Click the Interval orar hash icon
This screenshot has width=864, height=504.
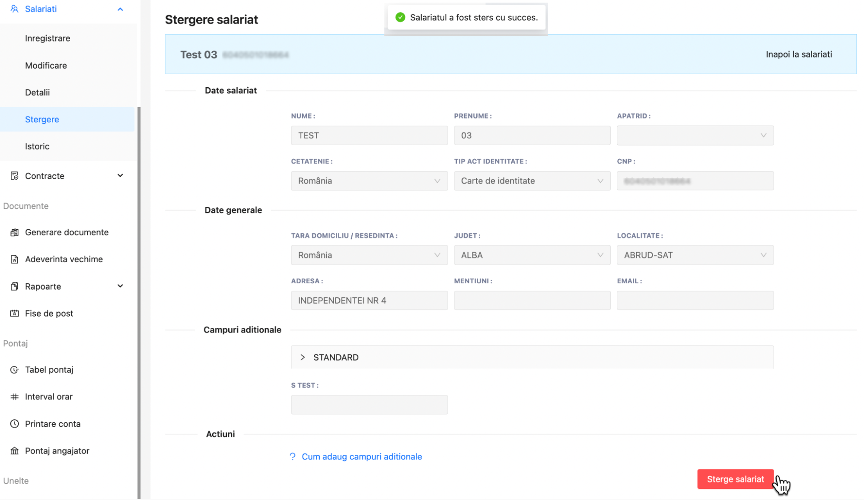point(14,397)
